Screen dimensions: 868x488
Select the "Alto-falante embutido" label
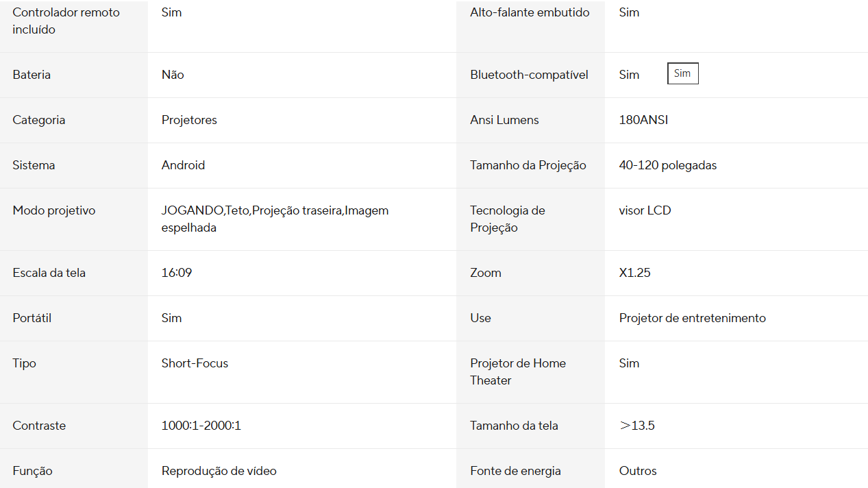530,12
